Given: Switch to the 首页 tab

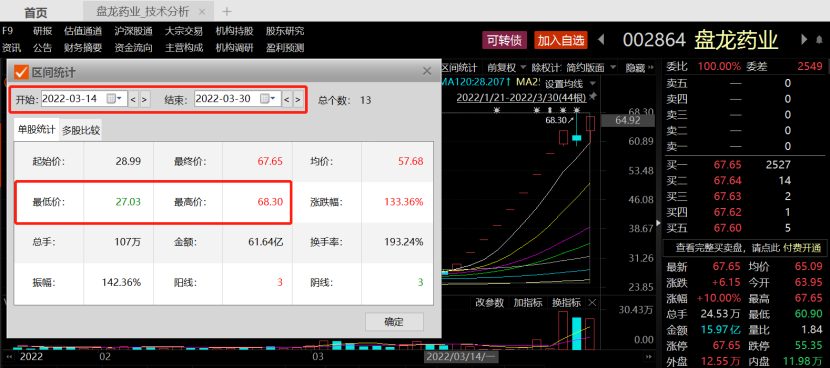Looking at the screenshot, I should (x=35, y=12).
